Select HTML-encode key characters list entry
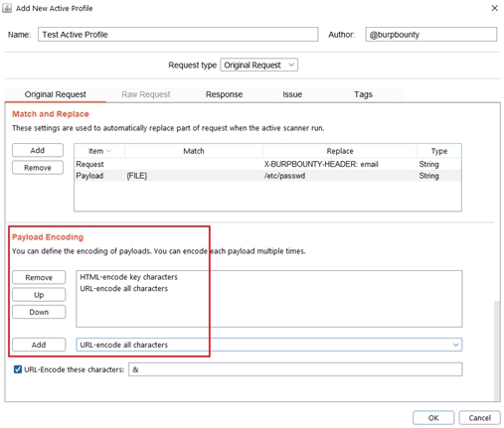Viewport: 504px width, 428px height. [129, 277]
